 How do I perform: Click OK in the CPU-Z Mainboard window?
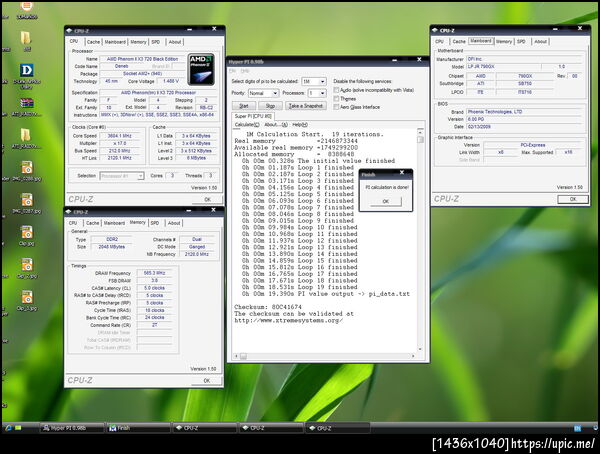tap(573, 199)
